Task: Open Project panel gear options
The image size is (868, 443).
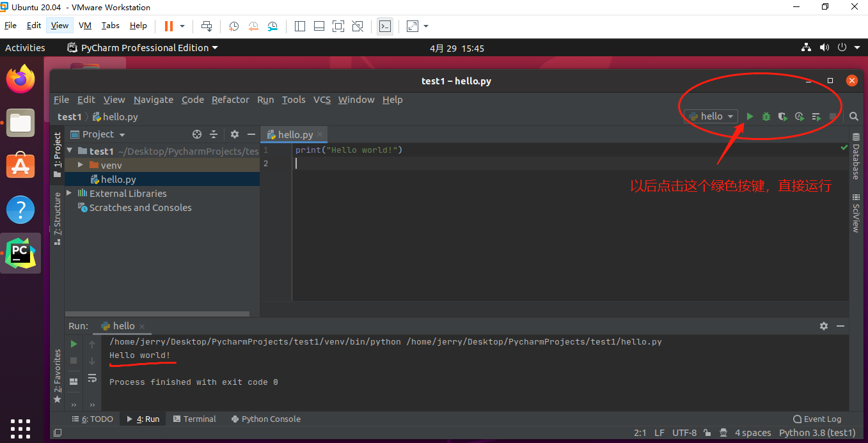Action: click(x=235, y=134)
